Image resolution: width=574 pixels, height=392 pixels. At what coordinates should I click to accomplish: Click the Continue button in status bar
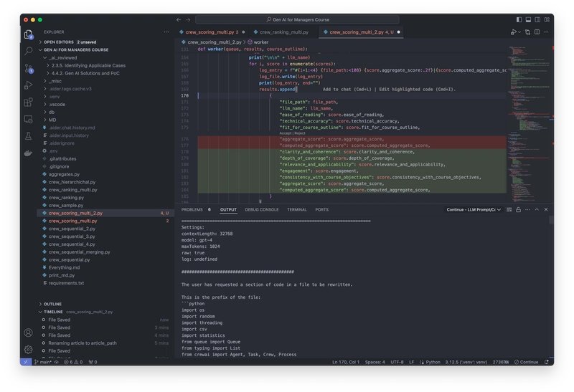pos(526,362)
